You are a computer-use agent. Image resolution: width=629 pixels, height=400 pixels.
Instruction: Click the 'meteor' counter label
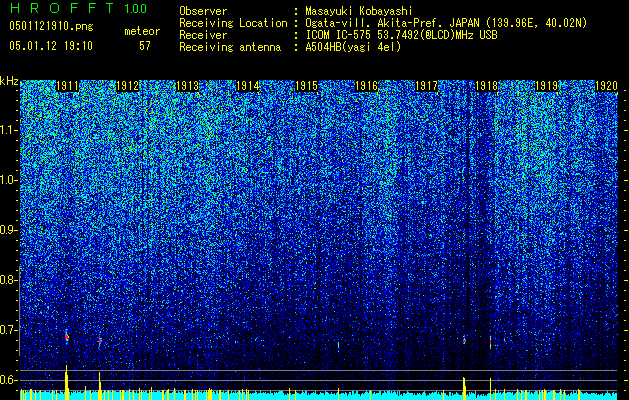point(142,31)
